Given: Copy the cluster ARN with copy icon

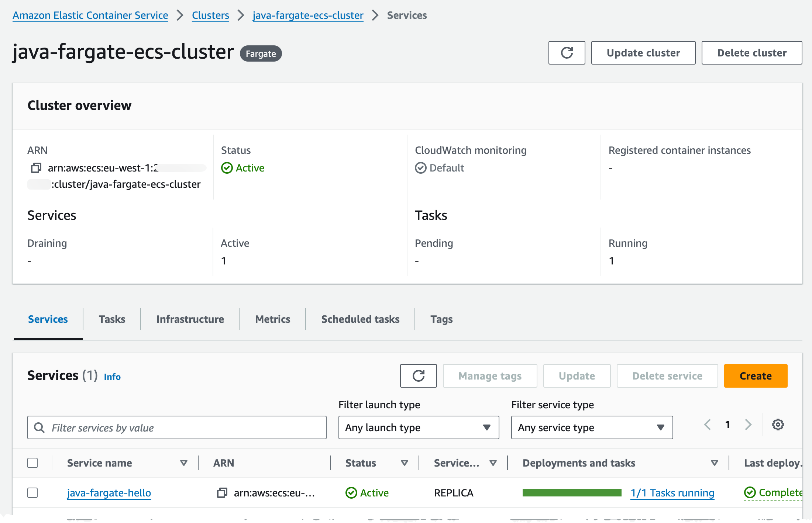Looking at the screenshot, I should pos(36,168).
